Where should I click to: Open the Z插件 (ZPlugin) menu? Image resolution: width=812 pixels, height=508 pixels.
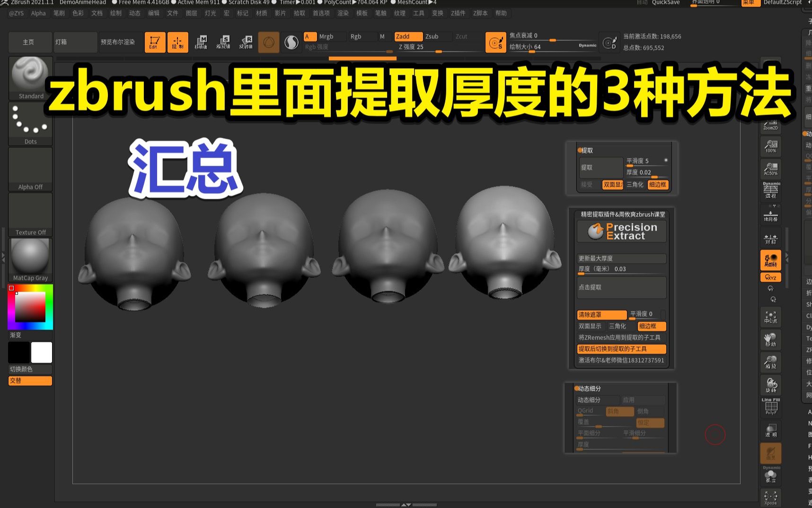tap(458, 13)
